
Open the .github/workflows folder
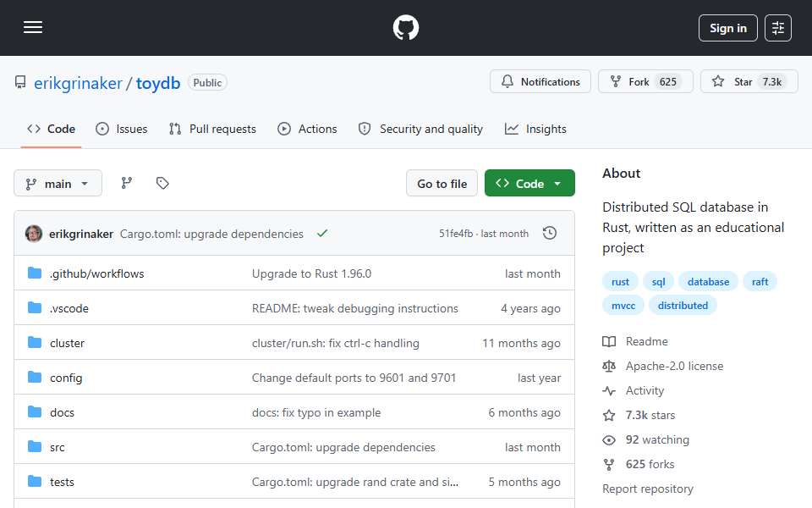tap(96, 273)
